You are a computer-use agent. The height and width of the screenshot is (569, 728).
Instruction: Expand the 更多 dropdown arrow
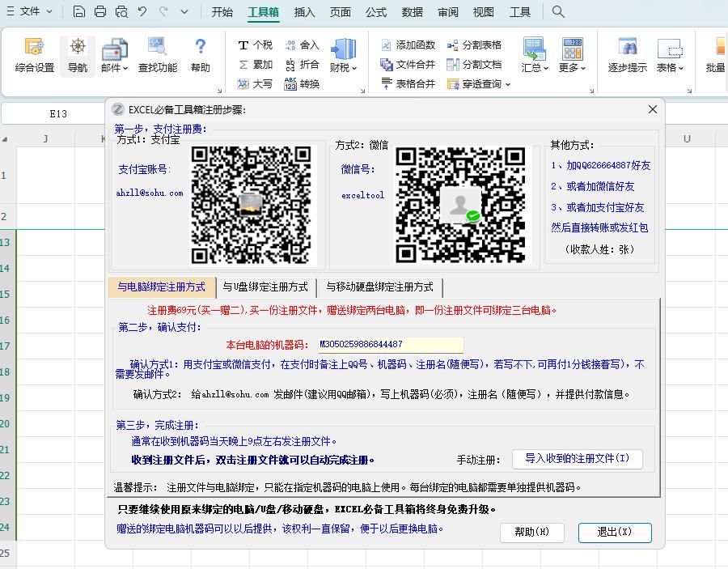click(x=583, y=69)
